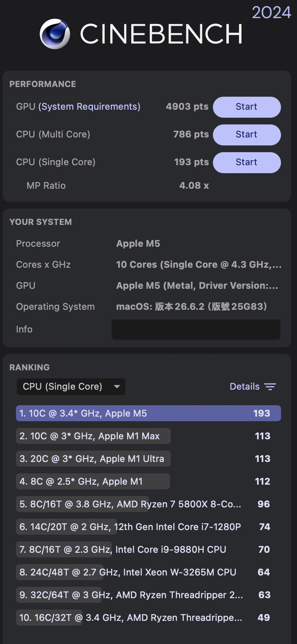Click the YOUR SYSTEM section header
This screenshot has width=297, height=644.
(40, 222)
